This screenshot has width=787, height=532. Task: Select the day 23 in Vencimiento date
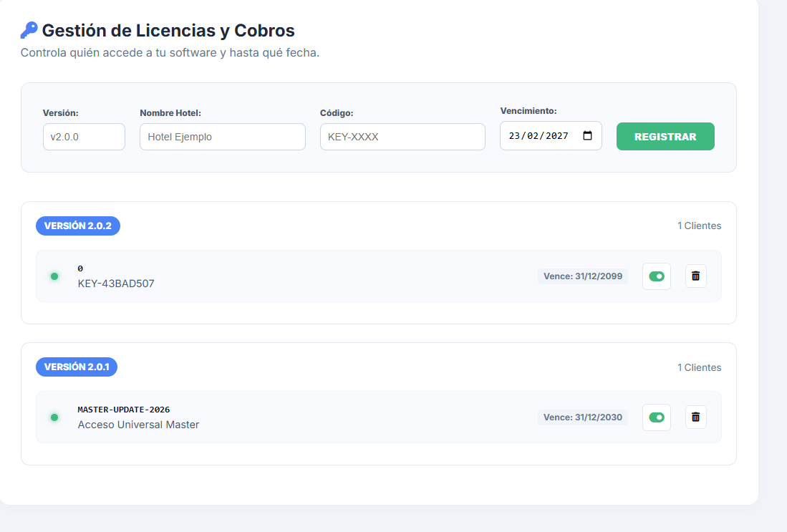(514, 136)
